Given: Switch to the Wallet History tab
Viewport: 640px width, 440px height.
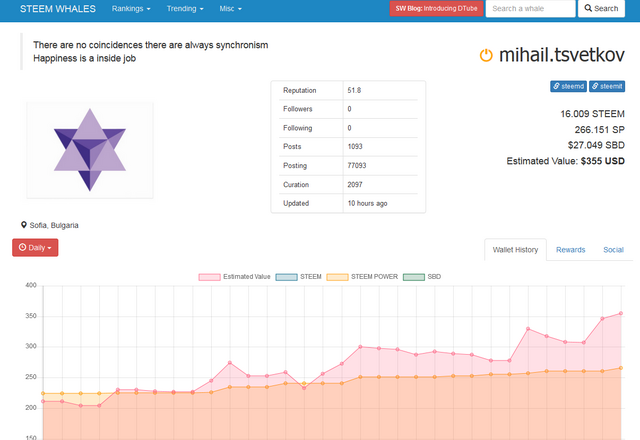Looking at the screenshot, I should (x=515, y=250).
